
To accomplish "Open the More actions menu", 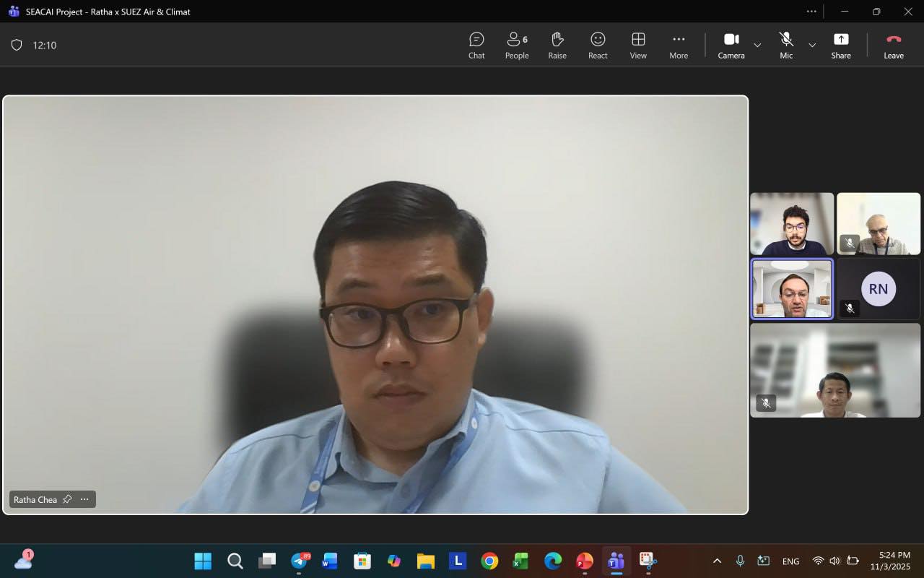I will click(679, 45).
